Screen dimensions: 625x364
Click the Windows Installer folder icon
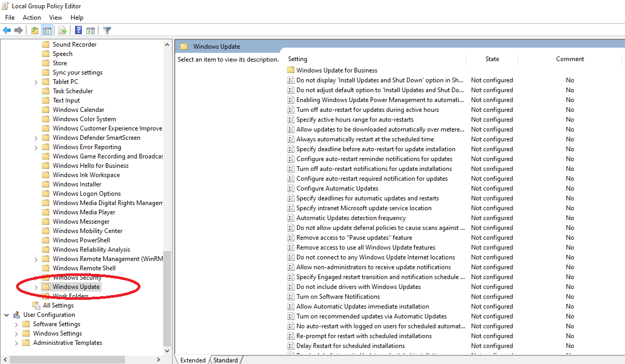pos(46,184)
